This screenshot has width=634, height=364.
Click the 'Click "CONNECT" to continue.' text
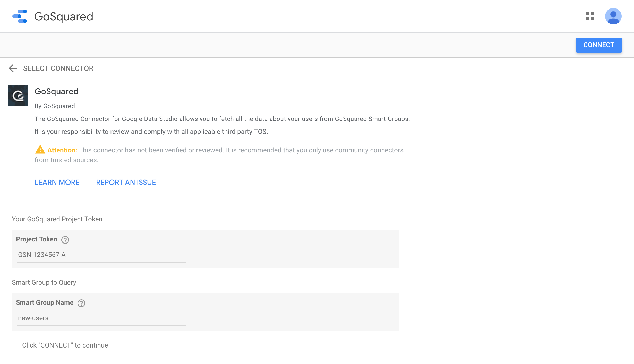tap(66, 345)
